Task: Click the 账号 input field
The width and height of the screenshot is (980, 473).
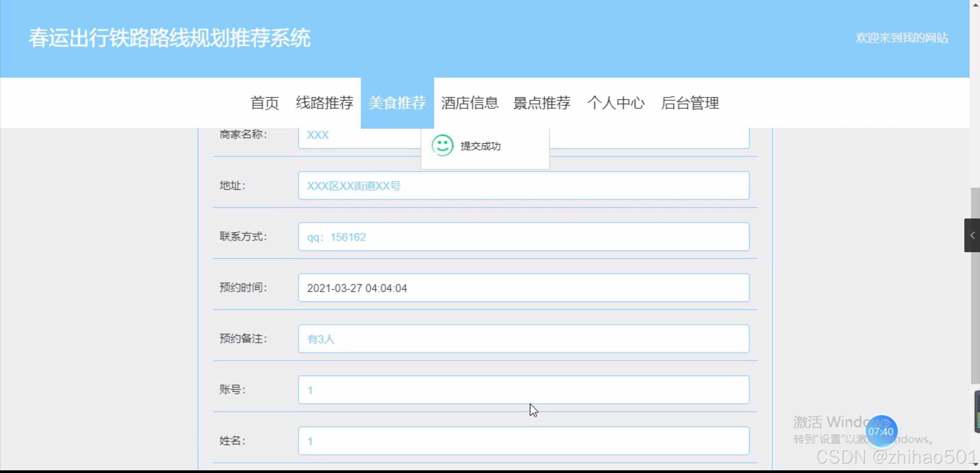Action: [x=523, y=390]
